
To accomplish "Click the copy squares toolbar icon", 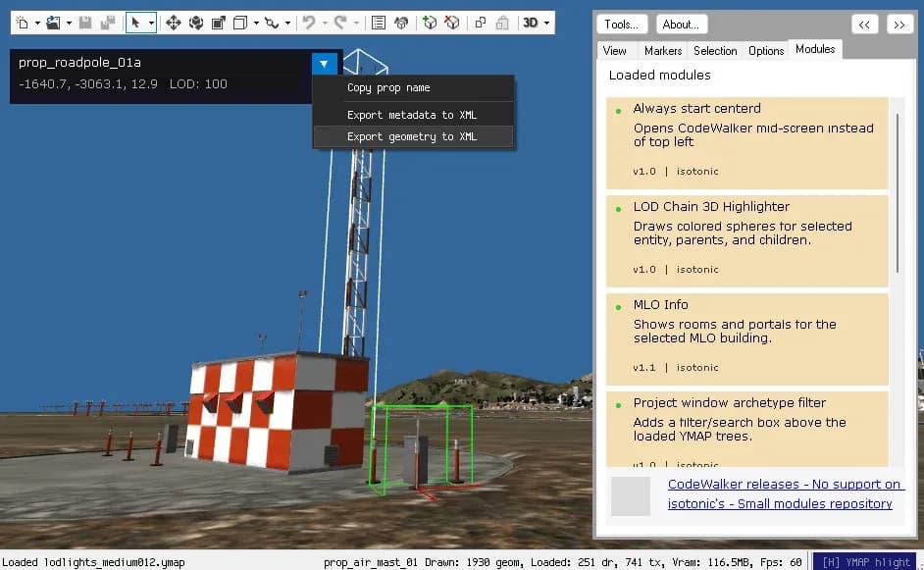I will 481,23.
